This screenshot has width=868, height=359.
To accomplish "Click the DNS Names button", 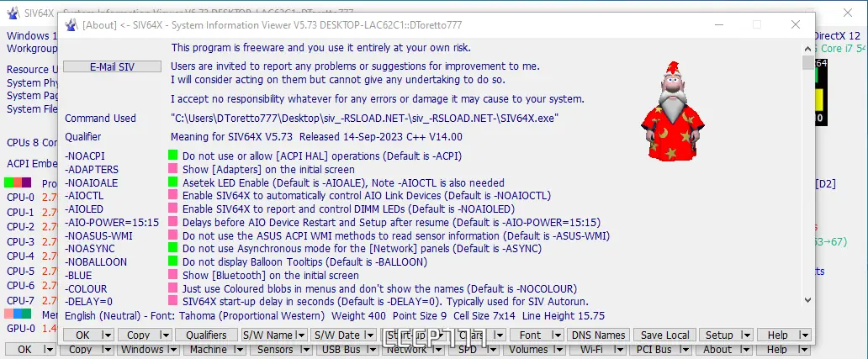I will [x=598, y=335].
